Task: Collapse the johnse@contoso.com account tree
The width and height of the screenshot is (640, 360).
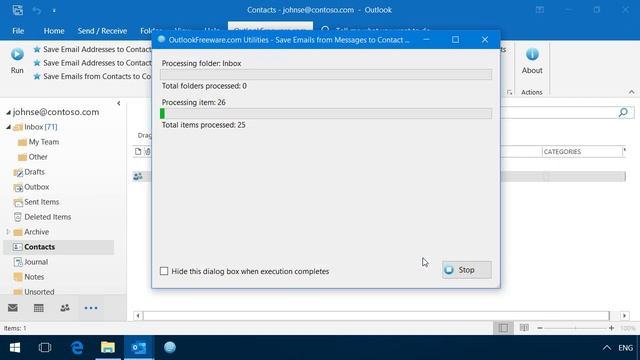Action: pyautogui.click(x=8, y=112)
